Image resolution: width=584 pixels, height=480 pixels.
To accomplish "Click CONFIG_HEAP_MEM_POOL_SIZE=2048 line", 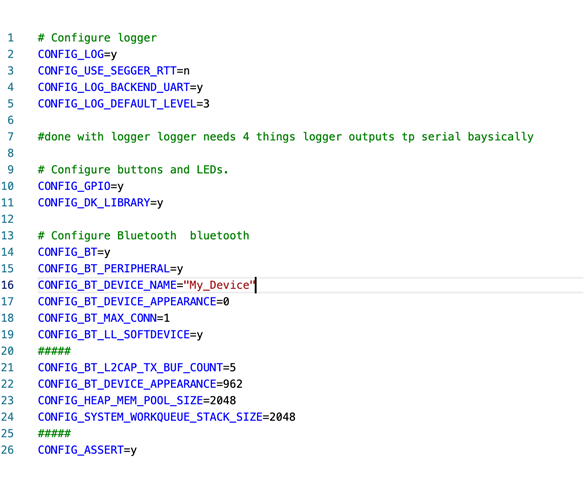I will (137, 401).
